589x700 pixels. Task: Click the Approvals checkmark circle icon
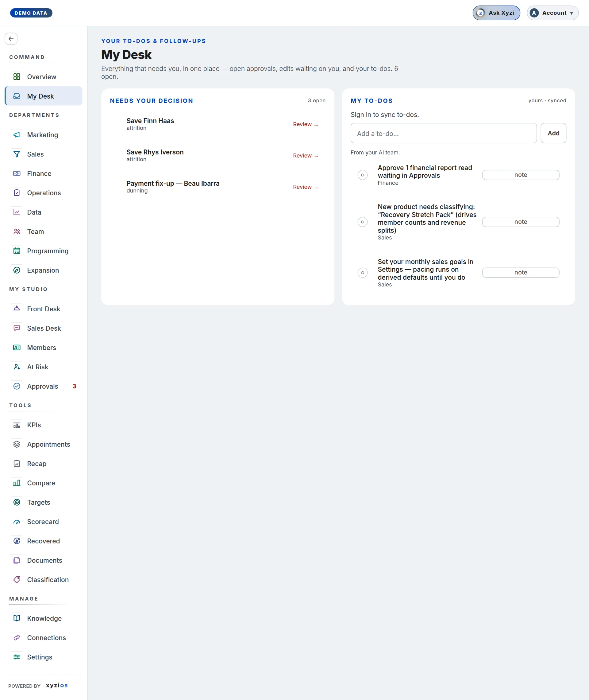click(x=17, y=387)
